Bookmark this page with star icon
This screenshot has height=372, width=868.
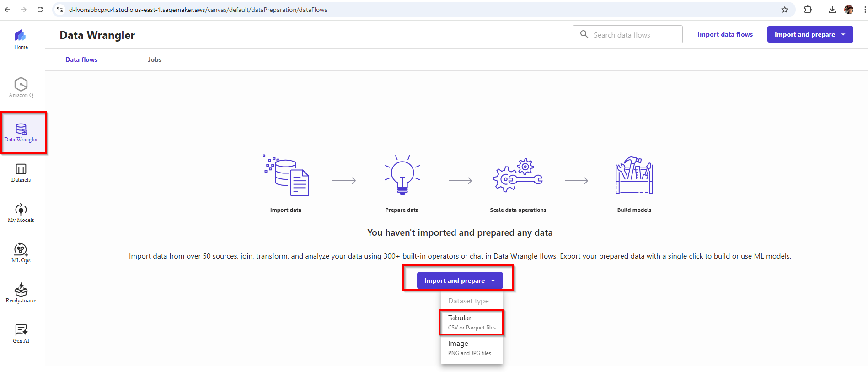785,10
